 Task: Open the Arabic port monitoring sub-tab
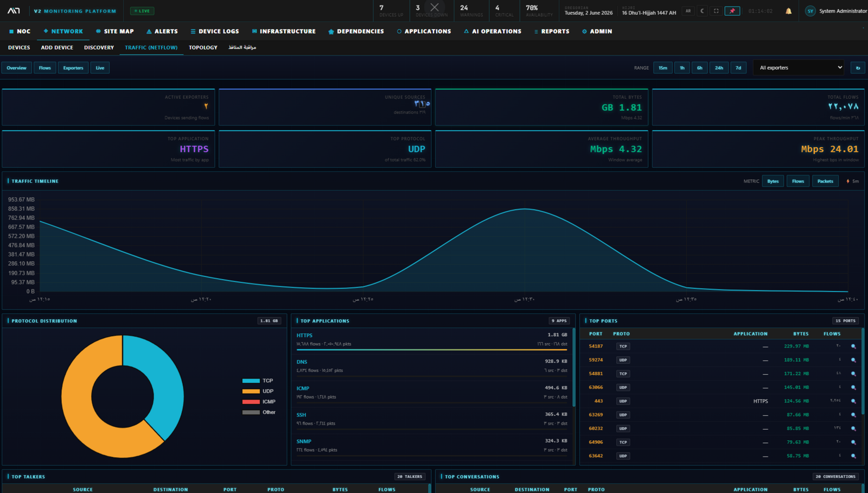242,48
